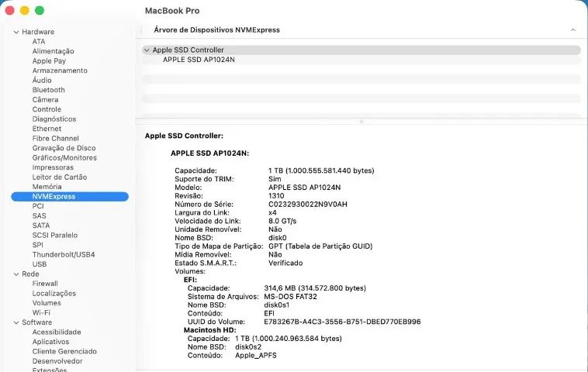Viewport: 588px width, 372px height.
Task: Open Alimentação in the sidebar
Action: click(53, 51)
